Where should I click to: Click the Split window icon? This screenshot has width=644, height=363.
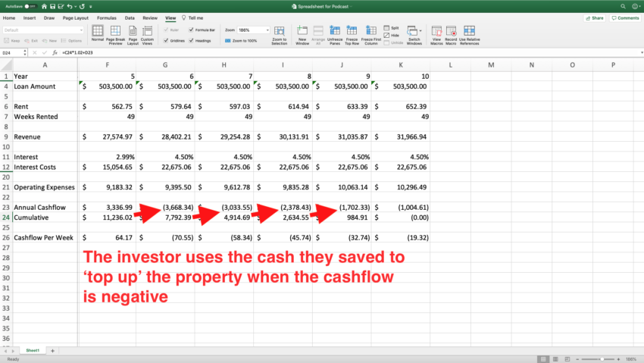[386, 28]
